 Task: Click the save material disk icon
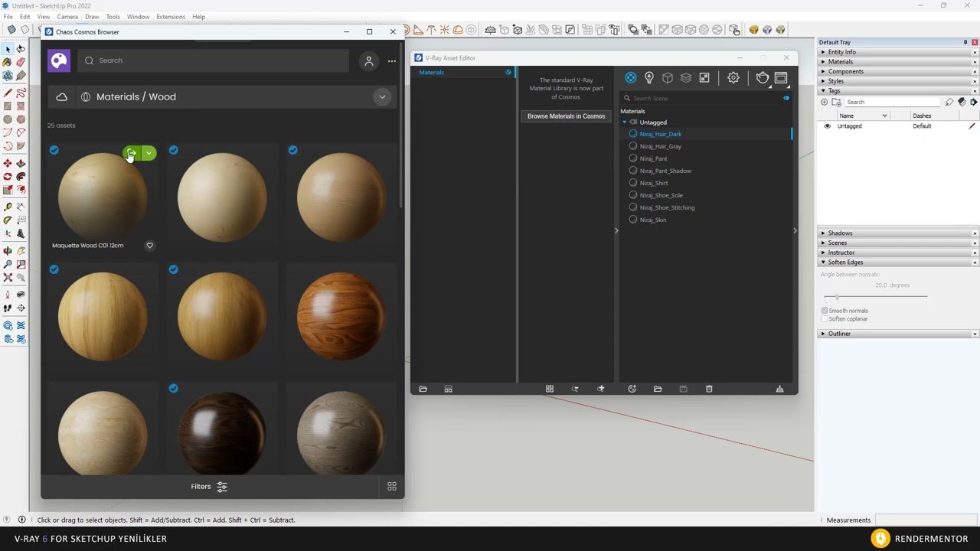(x=683, y=389)
